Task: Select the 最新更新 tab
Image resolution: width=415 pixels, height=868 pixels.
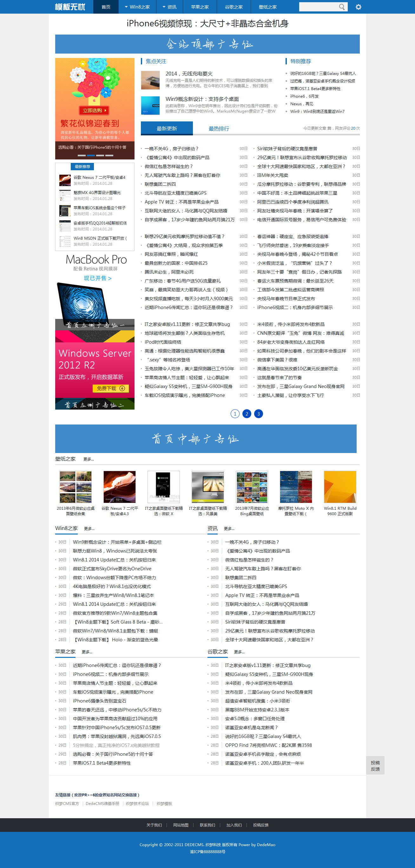Action: click(x=167, y=128)
